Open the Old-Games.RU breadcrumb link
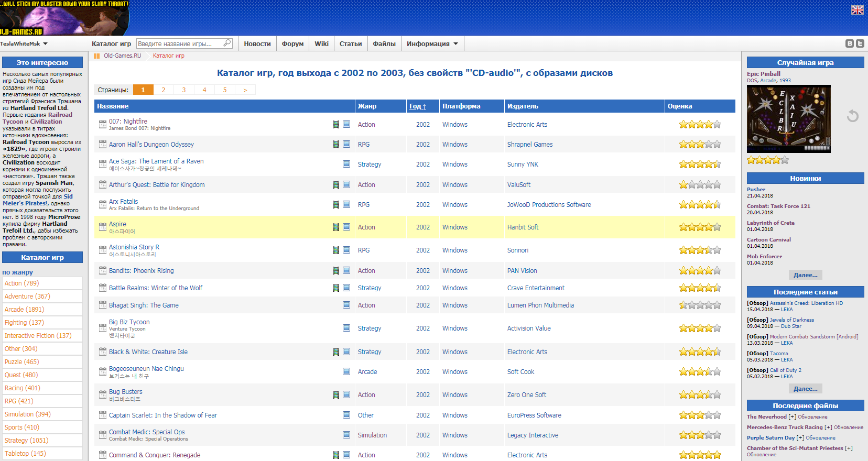 click(x=122, y=56)
